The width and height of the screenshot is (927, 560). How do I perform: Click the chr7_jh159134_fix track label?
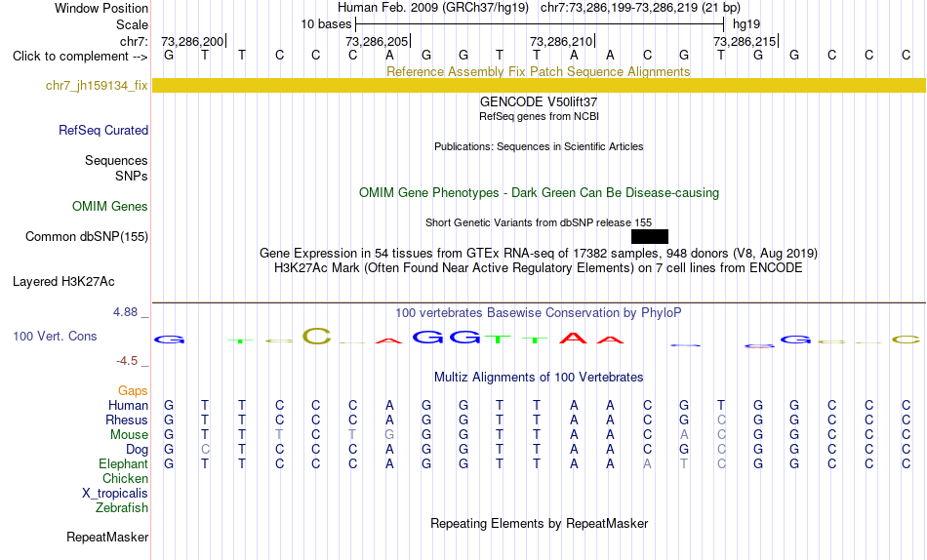[x=97, y=86]
